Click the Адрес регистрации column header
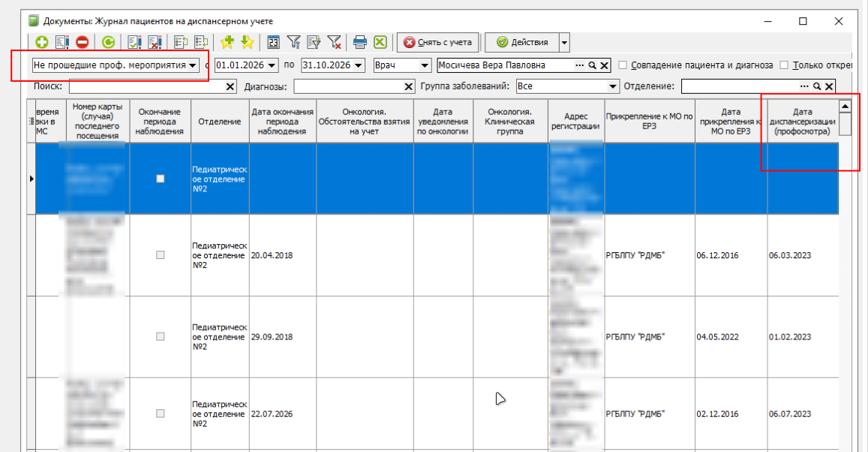The width and height of the screenshot is (868, 452). (575, 122)
